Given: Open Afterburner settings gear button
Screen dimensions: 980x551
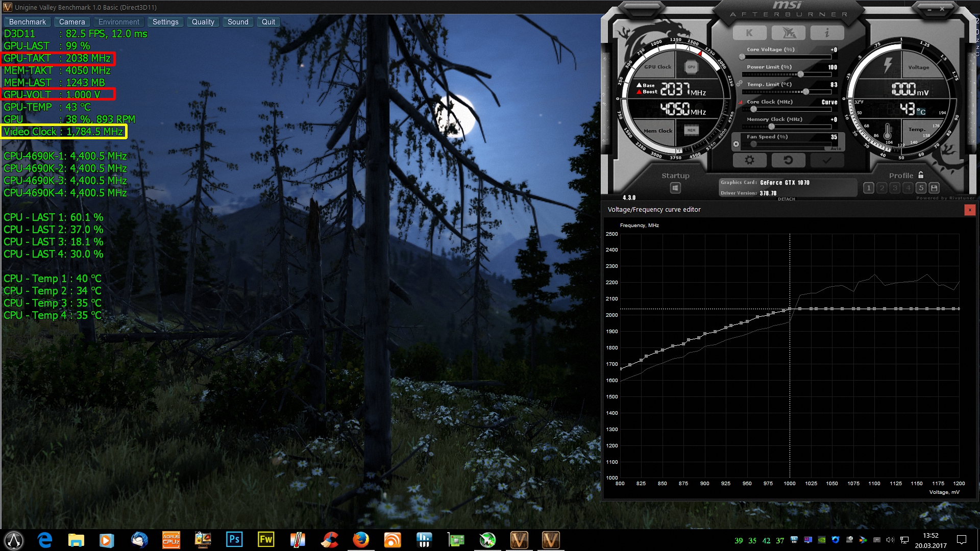Looking at the screenshot, I should point(749,160).
